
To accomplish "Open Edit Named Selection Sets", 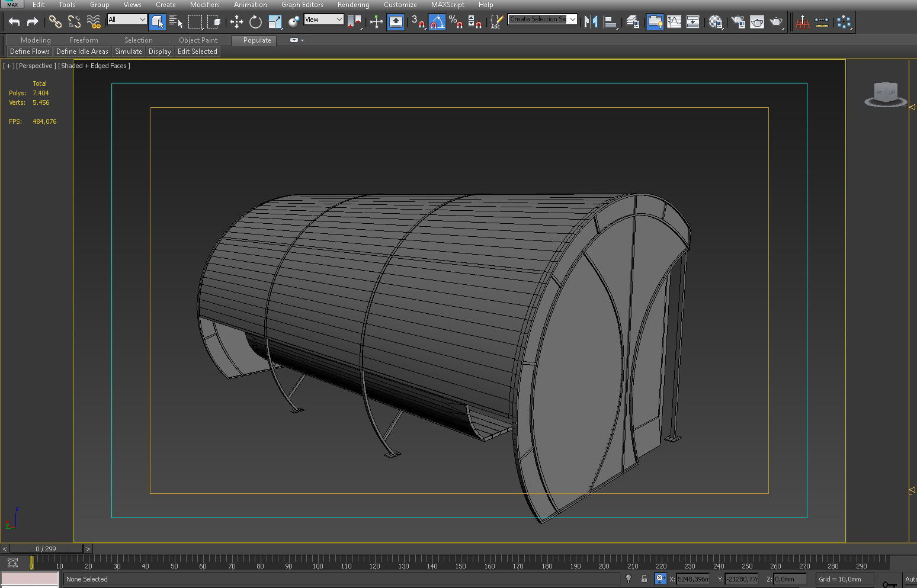I will tap(496, 22).
